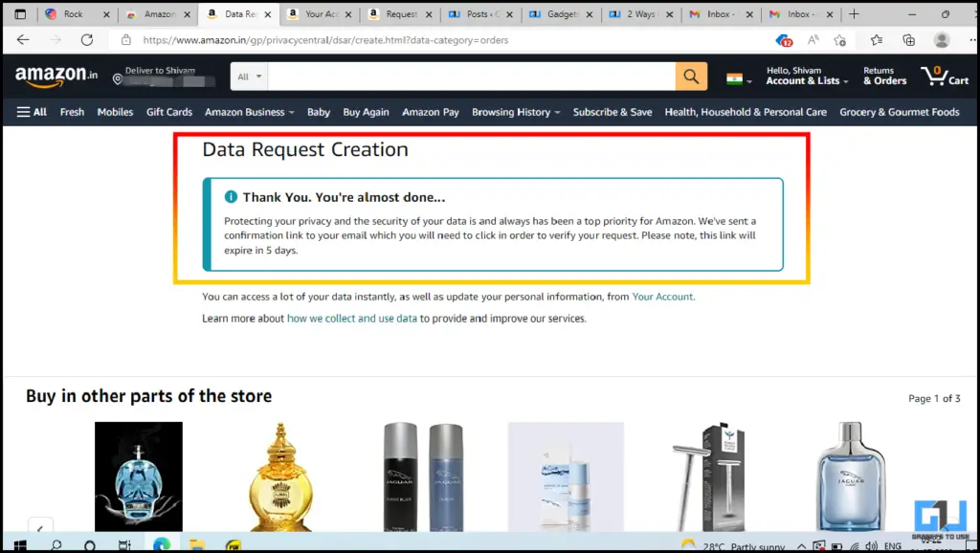The width and height of the screenshot is (980, 553).
Task: Switch to the Your Acc tab
Action: pyautogui.click(x=320, y=13)
